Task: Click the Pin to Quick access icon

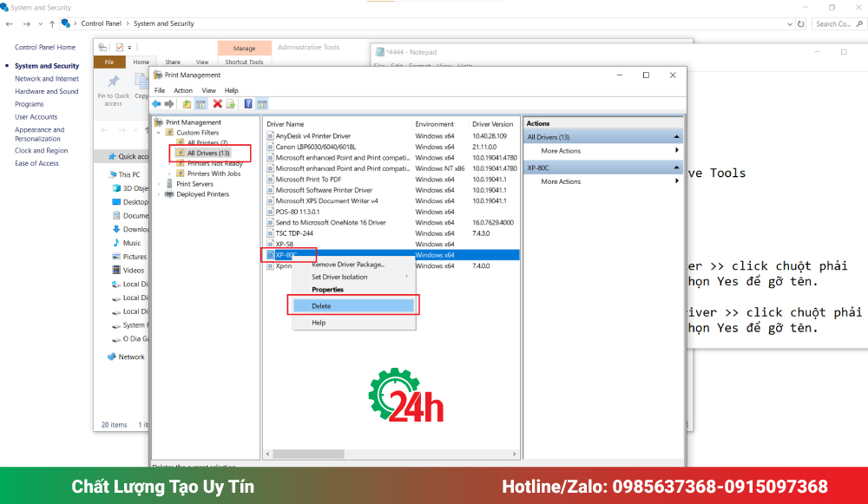Action: pyautogui.click(x=114, y=82)
